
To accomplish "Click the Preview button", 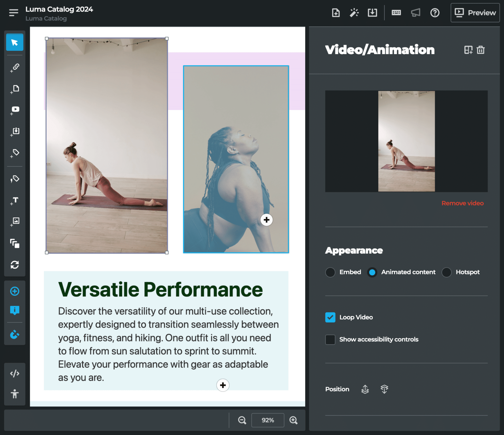I will coord(475,12).
